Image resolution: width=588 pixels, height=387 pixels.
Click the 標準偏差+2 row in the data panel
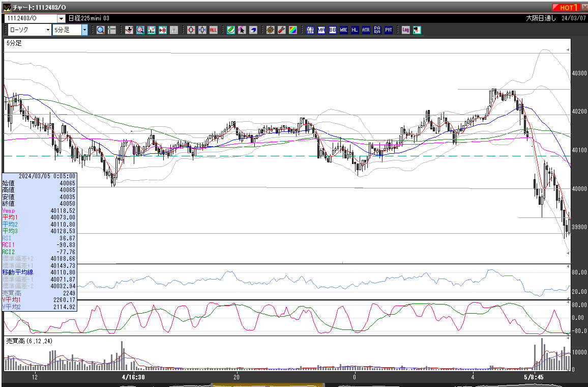[39, 259]
